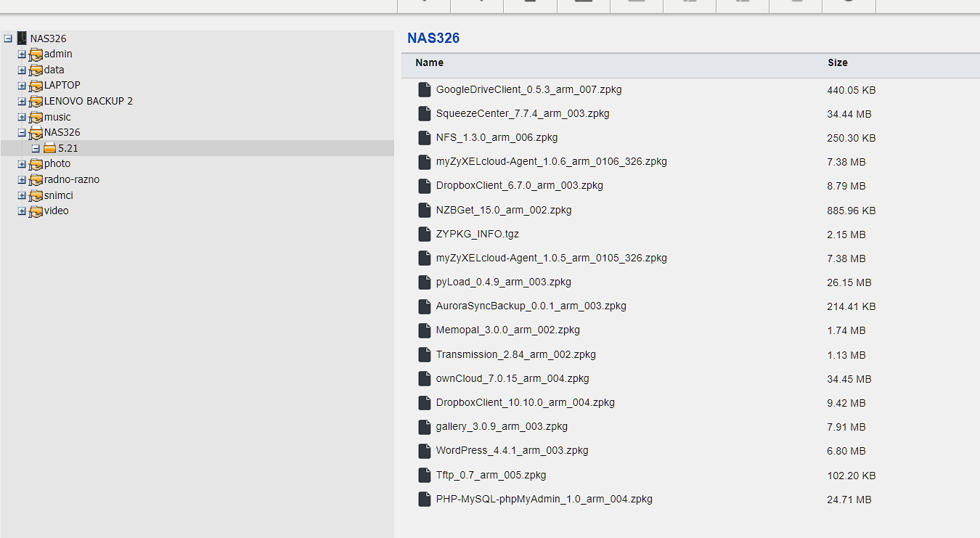
Task: Expand the LENOVO BACKUP 2 folder node
Action: tap(22, 102)
